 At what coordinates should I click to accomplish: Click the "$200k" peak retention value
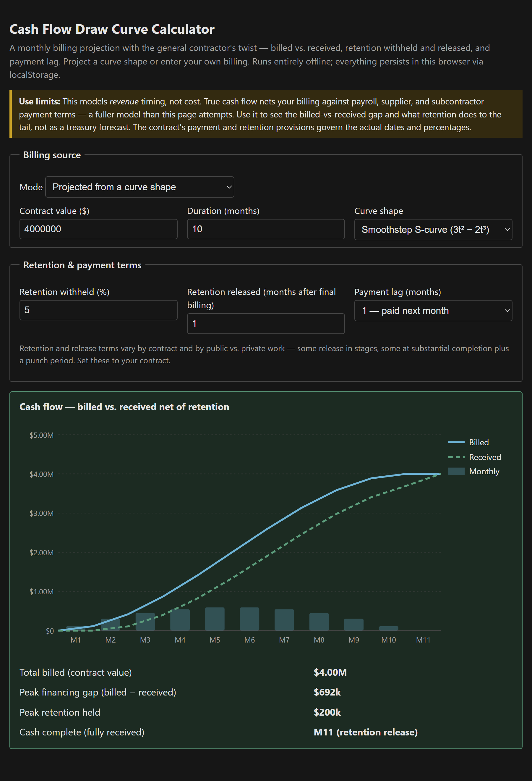tap(327, 712)
